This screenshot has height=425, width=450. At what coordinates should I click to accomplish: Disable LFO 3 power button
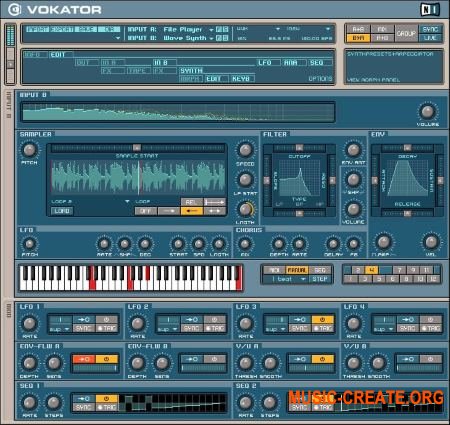[x=323, y=319]
